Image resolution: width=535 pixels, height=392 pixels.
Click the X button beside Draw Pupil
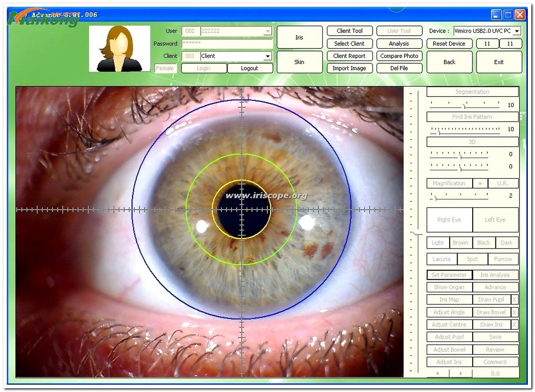514,300
